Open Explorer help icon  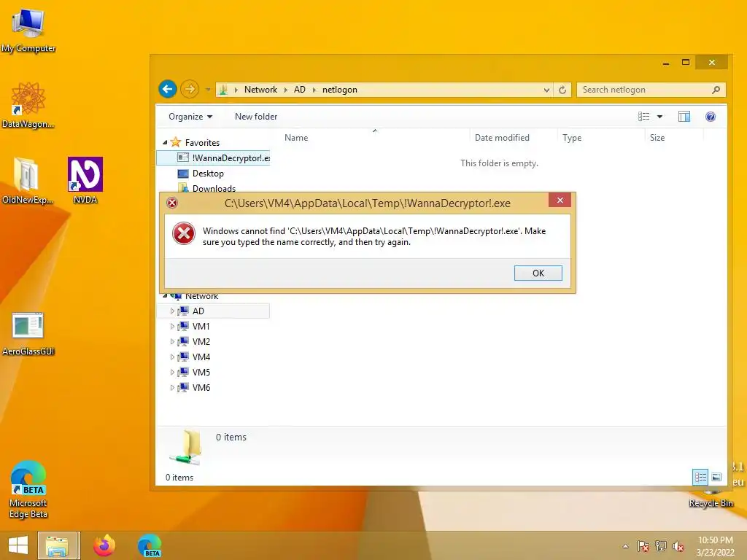click(x=711, y=117)
